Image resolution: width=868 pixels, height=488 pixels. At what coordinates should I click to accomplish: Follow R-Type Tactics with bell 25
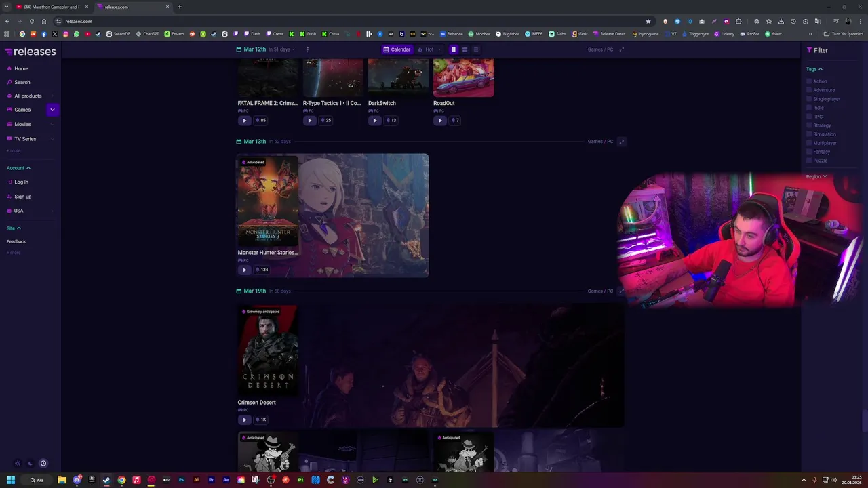pyautogui.click(x=325, y=121)
